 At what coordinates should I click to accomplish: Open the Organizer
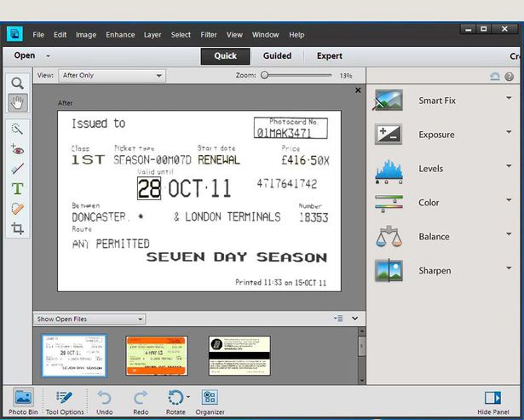[210, 402]
